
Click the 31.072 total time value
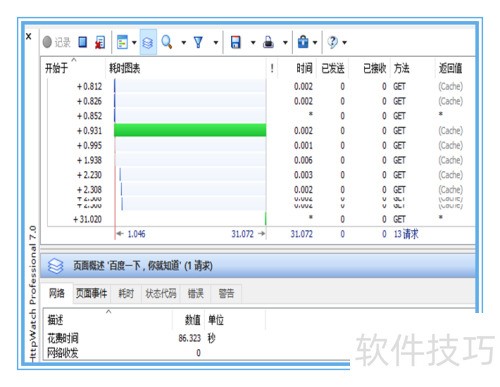(x=301, y=234)
